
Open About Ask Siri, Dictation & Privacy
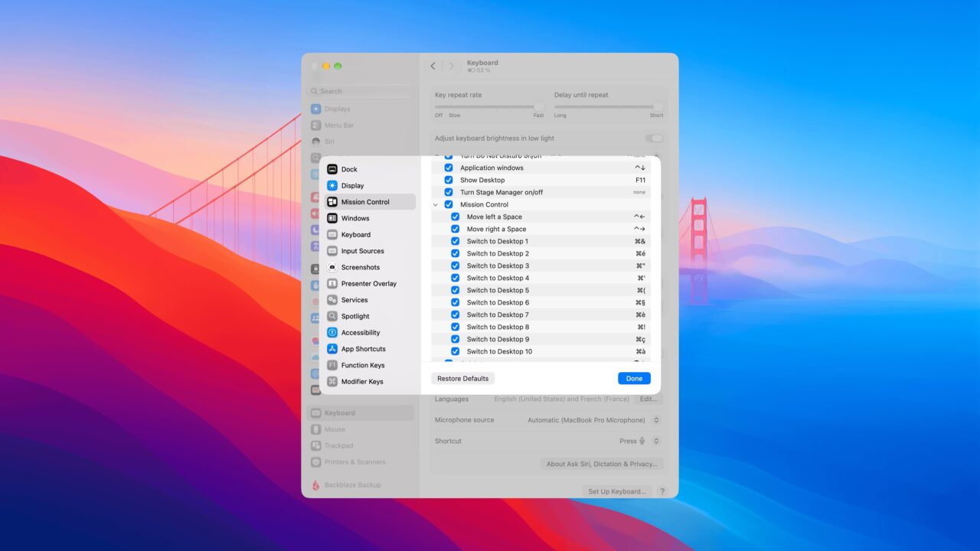(x=602, y=464)
